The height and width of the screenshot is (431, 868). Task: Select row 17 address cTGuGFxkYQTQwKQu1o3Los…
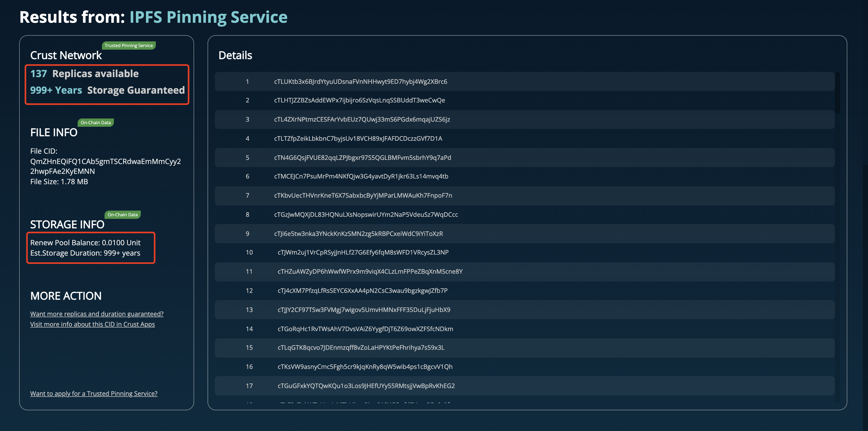(366, 386)
